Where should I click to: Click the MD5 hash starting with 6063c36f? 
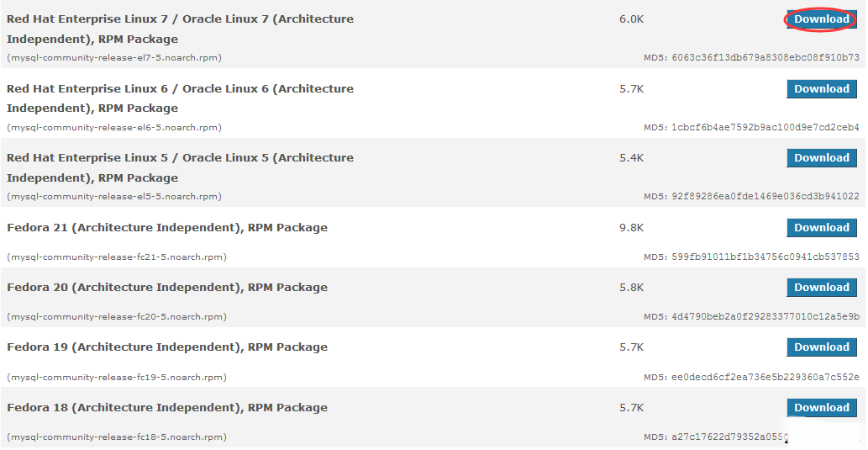[765, 58]
